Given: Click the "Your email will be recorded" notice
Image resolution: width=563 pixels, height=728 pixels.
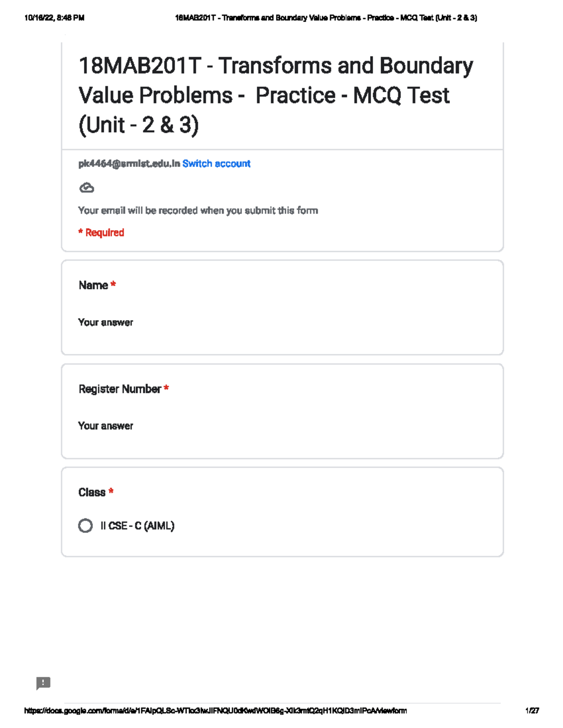Looking at the screenshot, I should (x=198, y=210).
